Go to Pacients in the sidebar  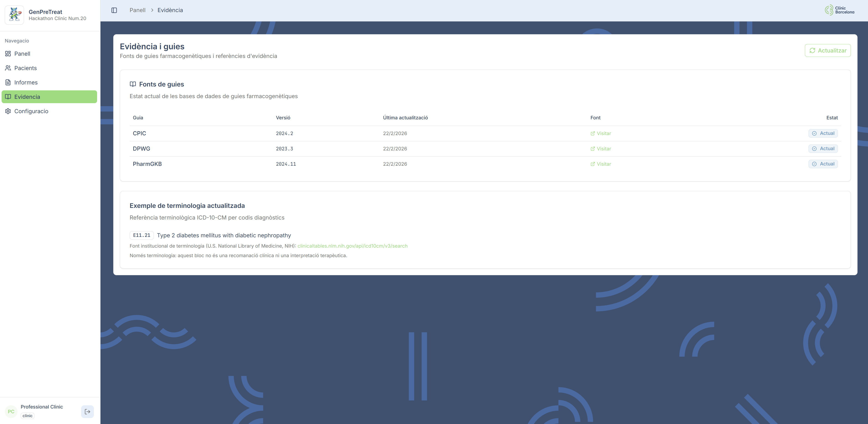click(x=25, y=68)
